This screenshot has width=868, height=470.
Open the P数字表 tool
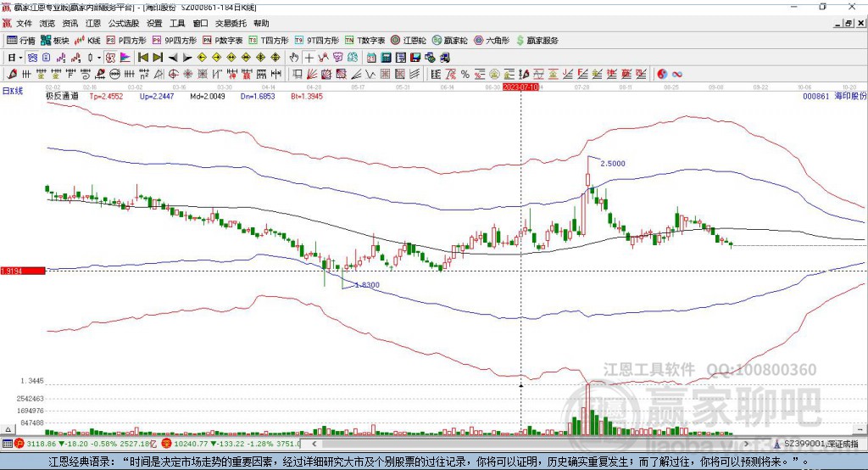(x=223, y=41)
